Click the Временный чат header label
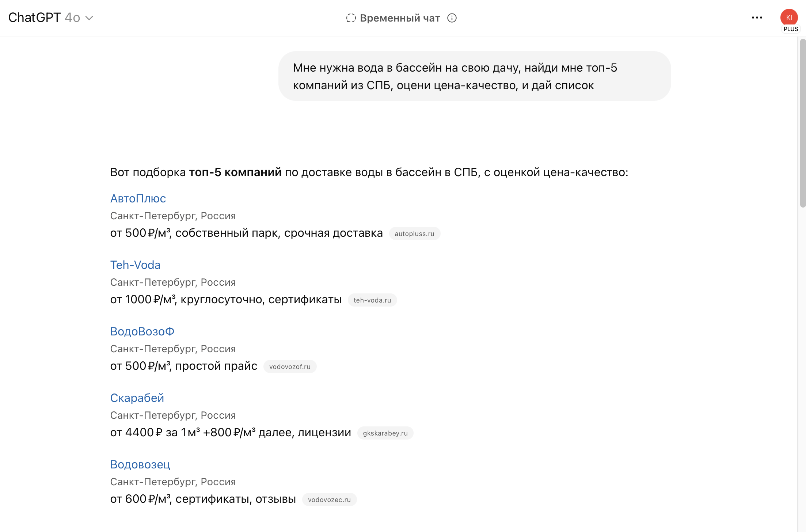Image resolution: width=806 pixels, height=532 pixels. 400,18
